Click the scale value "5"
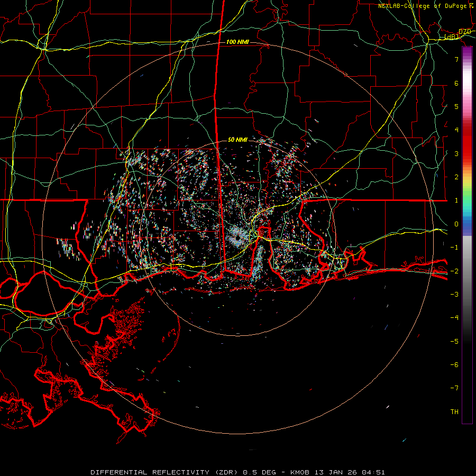The height and width of the screenshot is (476, 476). click(456, 106)
